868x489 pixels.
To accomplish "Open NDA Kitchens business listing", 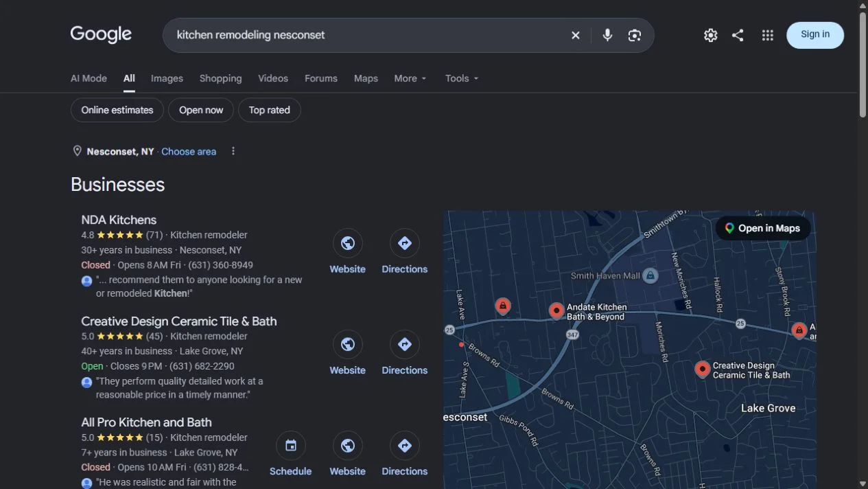I will [119, 220].
